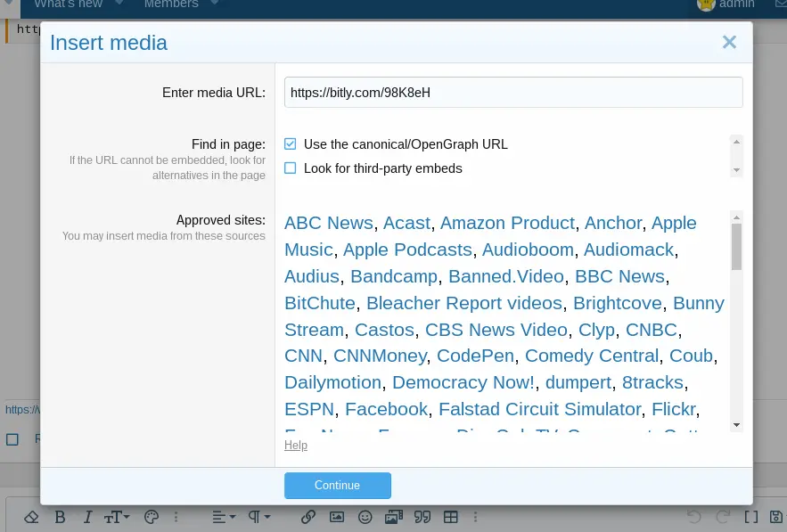Open the Anchor link
The width and height of the screenshot is (787, 532).
tap(613, 223)
